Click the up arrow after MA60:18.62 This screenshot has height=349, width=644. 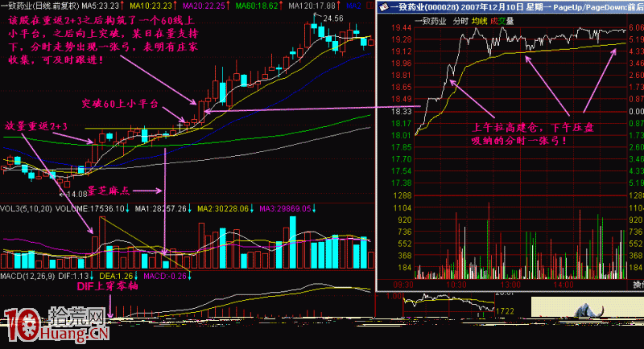[281, 6]
